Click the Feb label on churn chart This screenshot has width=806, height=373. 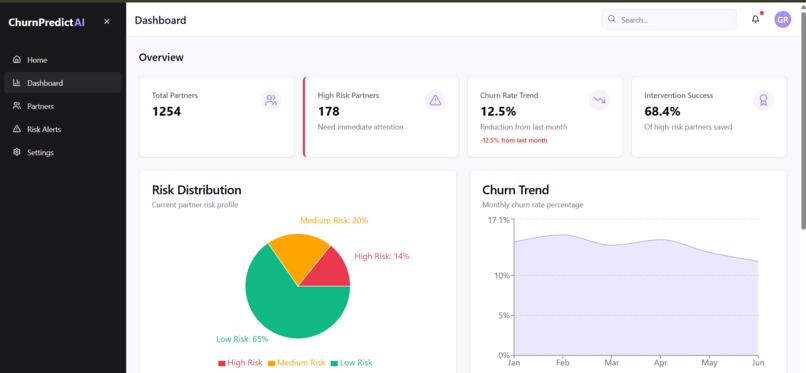(x=563, y=363)
